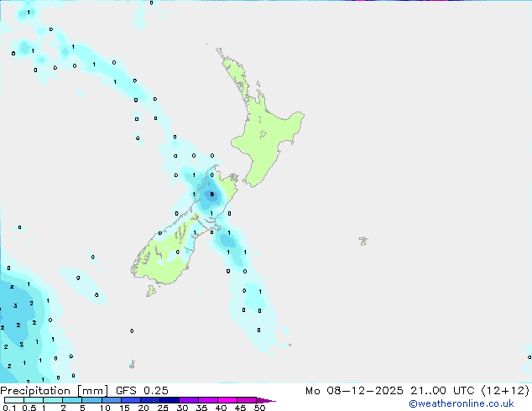Click the 'Precipitation [mm]' title label

[x=54, y=390]
